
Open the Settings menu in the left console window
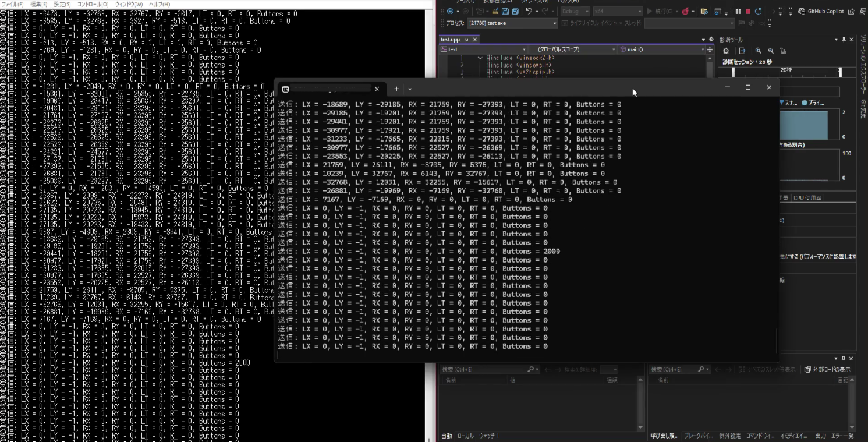(x=62, y=4)
